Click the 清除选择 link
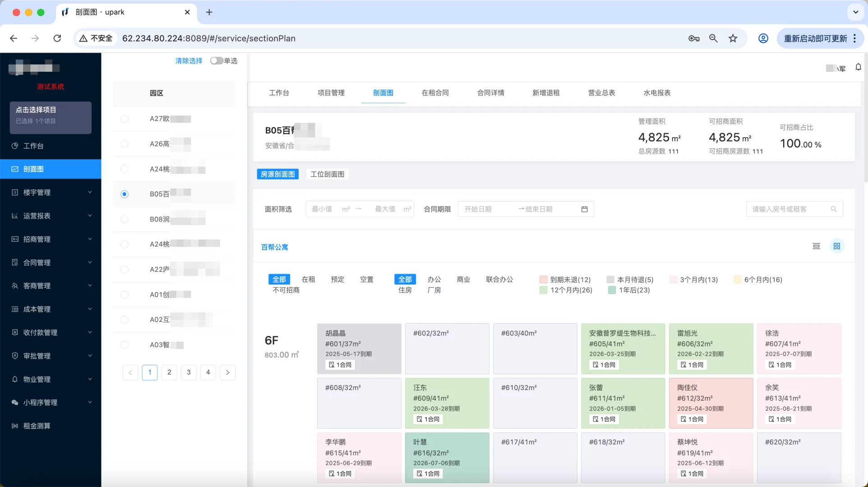 (x=189, y=60)
